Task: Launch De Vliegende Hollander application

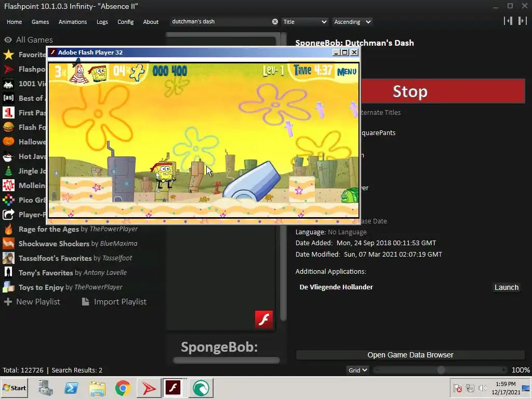Action: pyautogui.click(x=506, y=287)
